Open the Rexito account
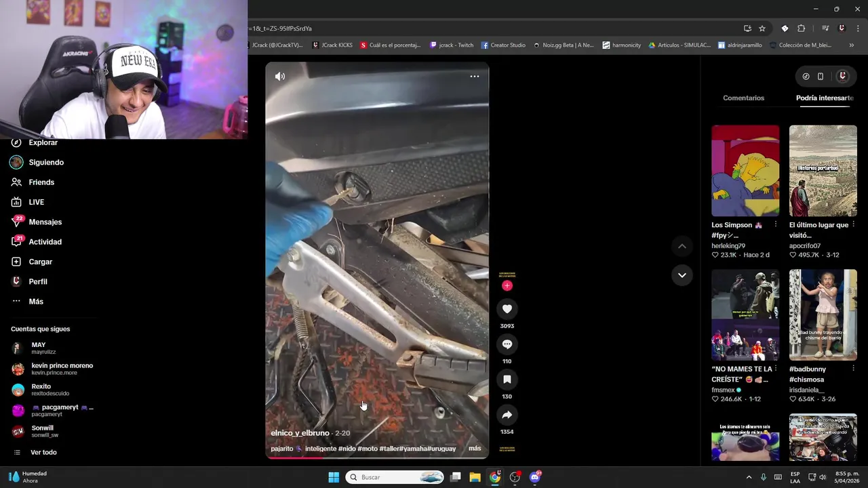This screenshot has height=488, width=868. [41, 390]
